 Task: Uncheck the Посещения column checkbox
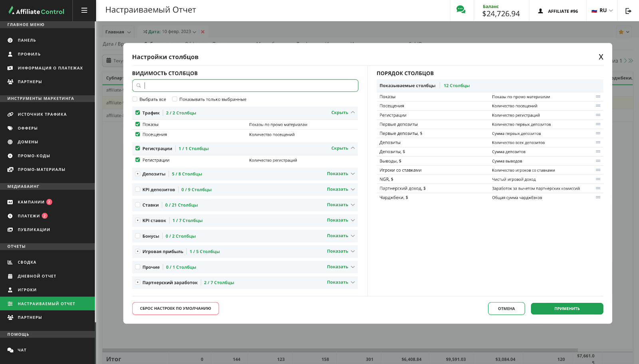[138, 135]
